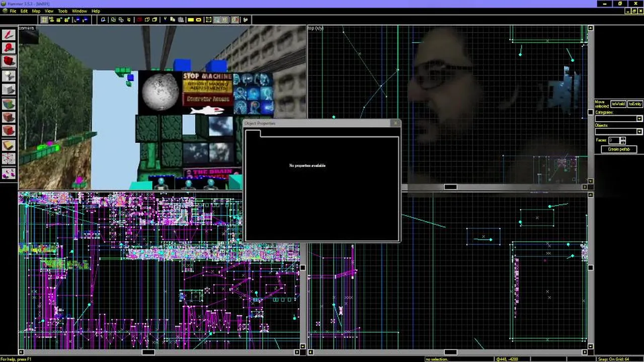
Task: Click the Show Hidden Objects icon
Action: point(154,20)
